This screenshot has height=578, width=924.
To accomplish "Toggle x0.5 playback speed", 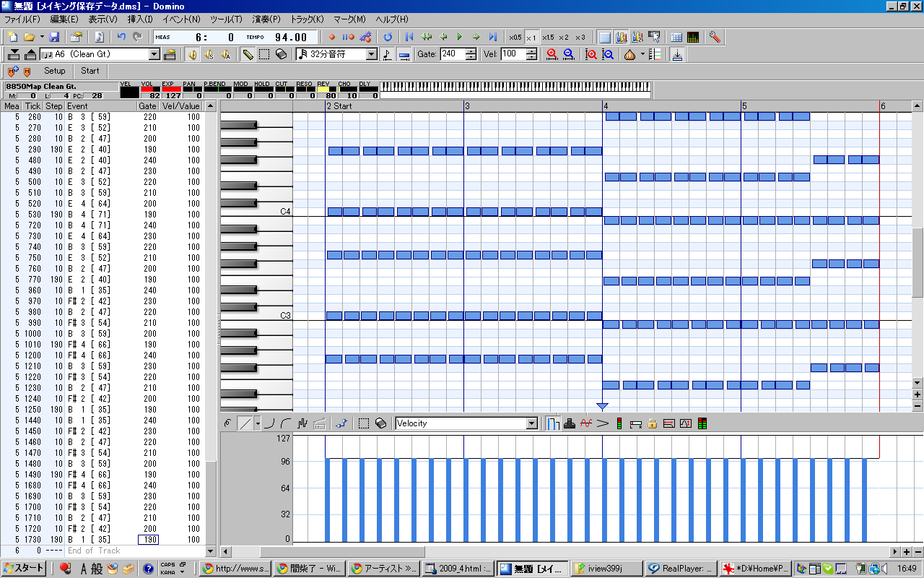I will point(515,37).
